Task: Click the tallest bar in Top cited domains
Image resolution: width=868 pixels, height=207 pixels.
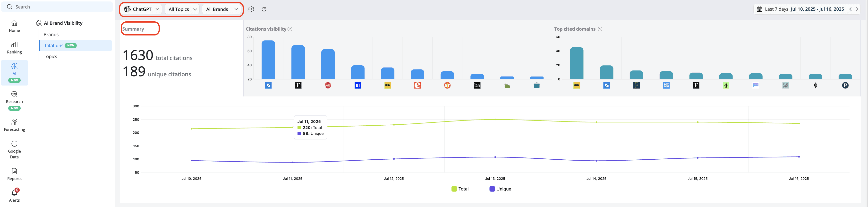Action: pyautogui.click(x=577, y=63)
